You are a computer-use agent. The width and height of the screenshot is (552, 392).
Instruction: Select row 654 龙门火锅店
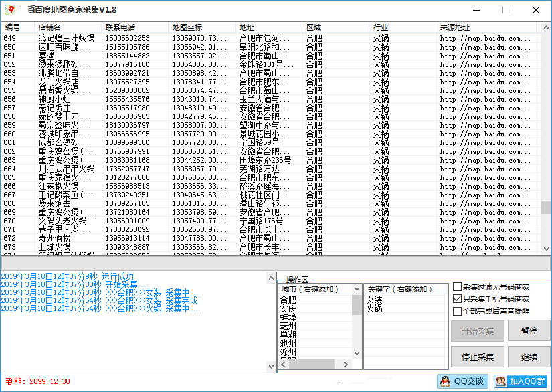pyautogui.click(x=270, y=82)
